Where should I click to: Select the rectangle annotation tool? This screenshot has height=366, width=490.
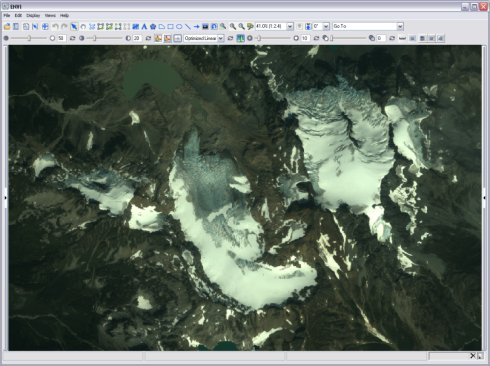(x=170, y=26)
